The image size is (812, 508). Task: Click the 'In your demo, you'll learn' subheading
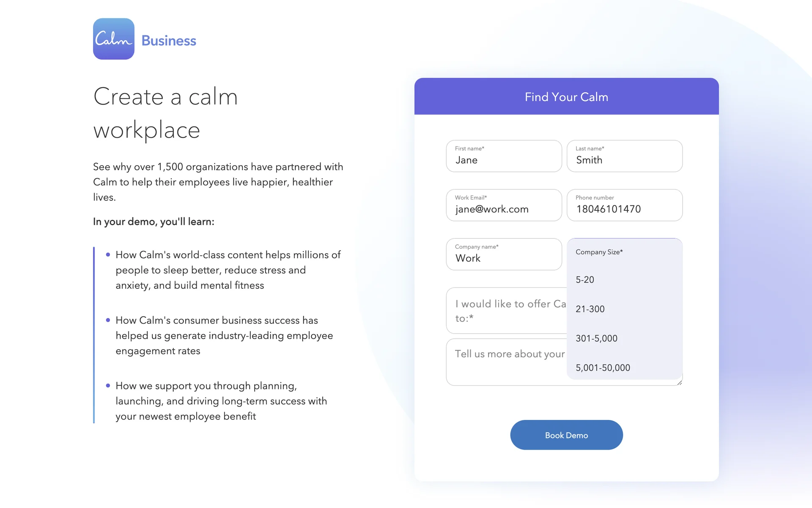pyautogui.click(x=154, y=222)
